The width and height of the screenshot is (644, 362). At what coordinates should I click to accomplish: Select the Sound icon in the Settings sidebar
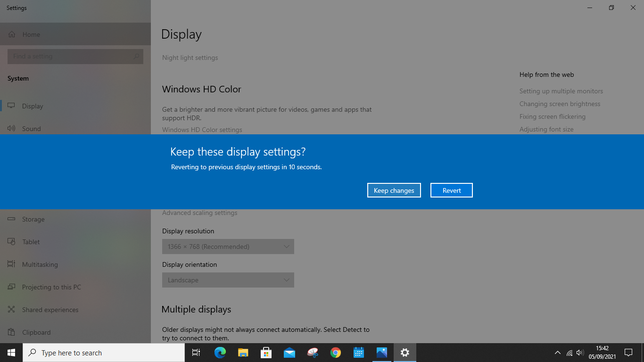(11, 128)
